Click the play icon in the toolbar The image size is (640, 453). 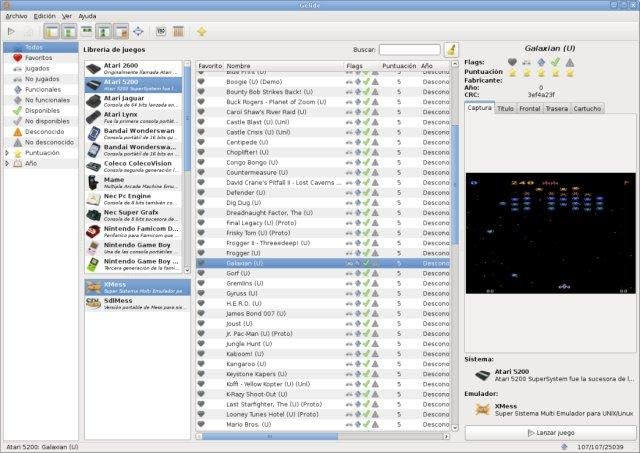tap(11, 31)
